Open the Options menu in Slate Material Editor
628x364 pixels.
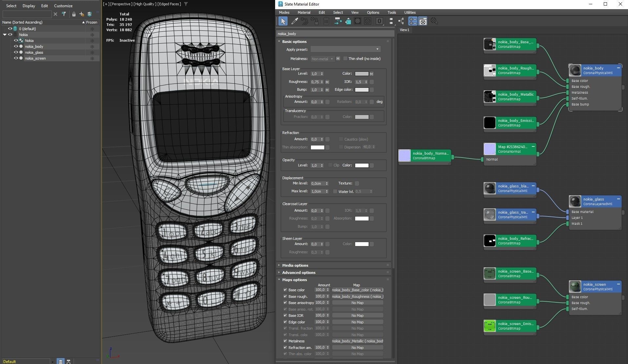pyautogui.click(x=373, y=12)
